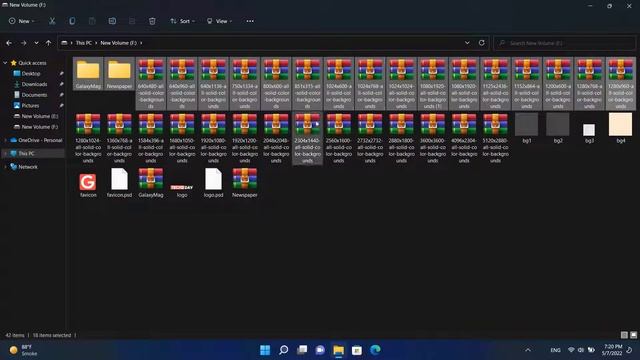640x360 pixels.
Task: Select the bg2 gray image
Action: pyautogui.click(x=558, y=128)
